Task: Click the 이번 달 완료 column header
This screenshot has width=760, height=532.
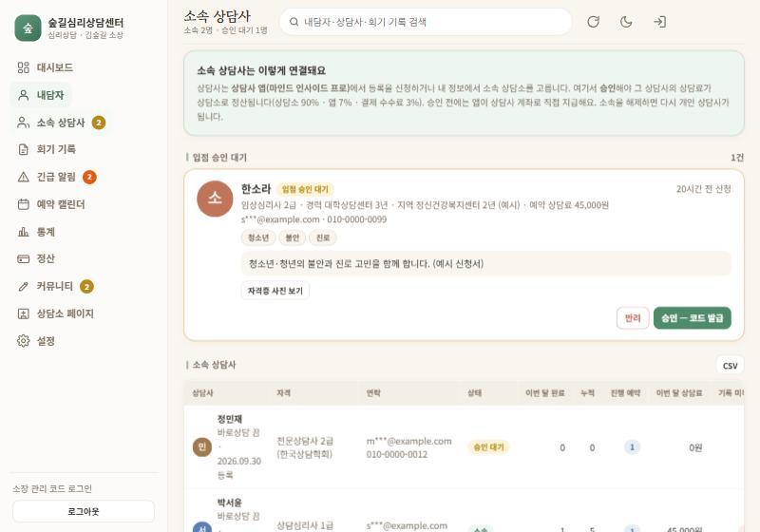Action: click(544, 393)
